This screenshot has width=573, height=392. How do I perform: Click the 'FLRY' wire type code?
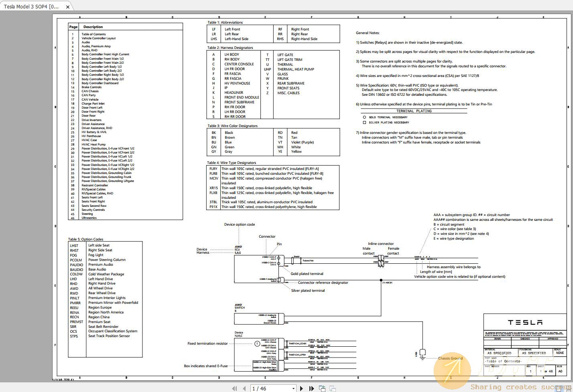click(x=213, y=169)
